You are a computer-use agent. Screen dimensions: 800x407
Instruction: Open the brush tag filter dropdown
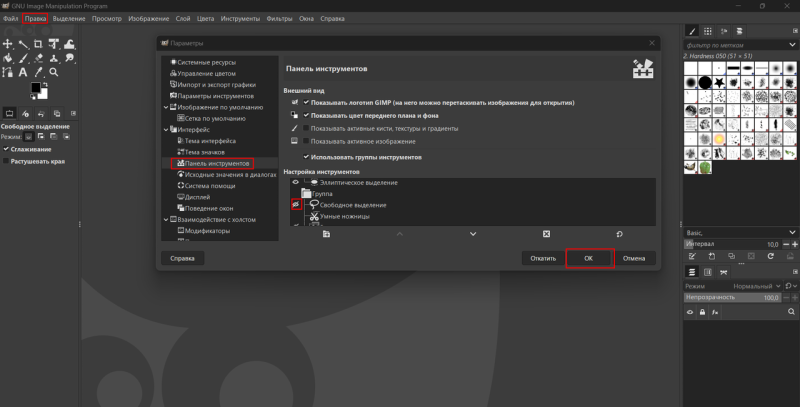pos(792,45)
